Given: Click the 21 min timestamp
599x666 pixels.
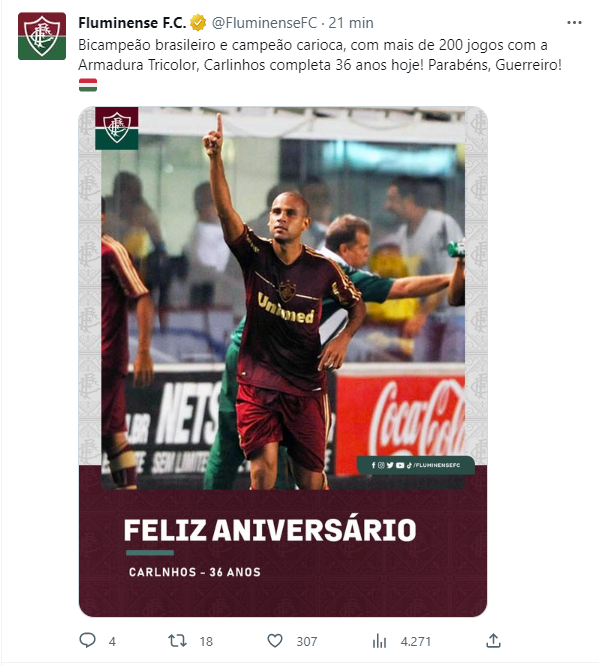Looking at the screenshot, I should pos(351,23).
